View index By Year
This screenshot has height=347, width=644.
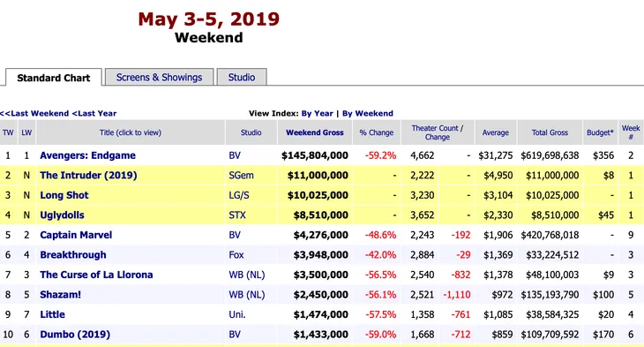click(317, 114)
